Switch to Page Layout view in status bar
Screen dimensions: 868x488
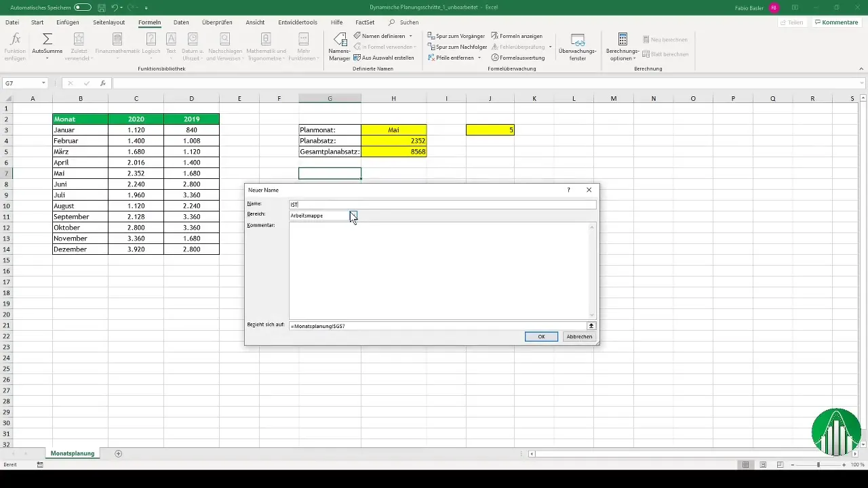pyautogui.click(x=763, y=465)
